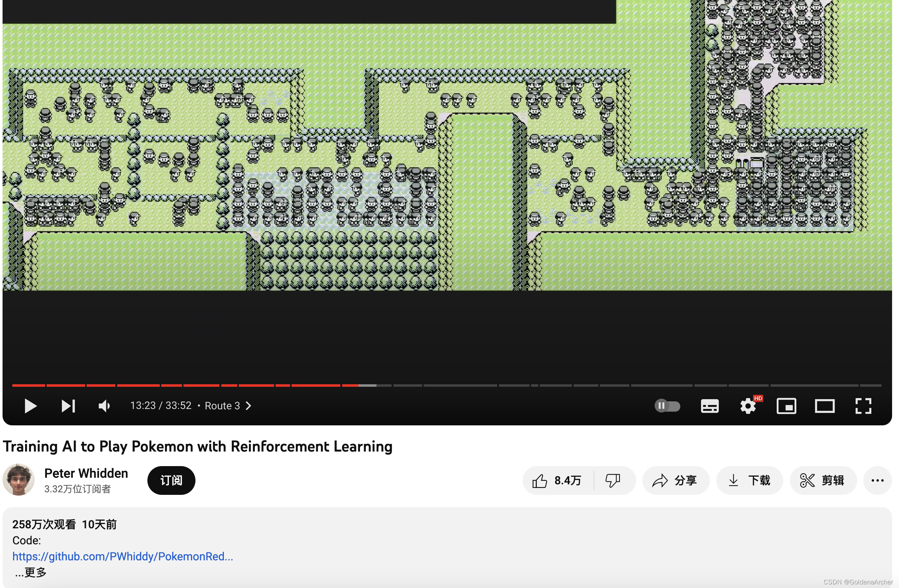
Task: Click the 下载 download button
Action: (x=749, y=480)
